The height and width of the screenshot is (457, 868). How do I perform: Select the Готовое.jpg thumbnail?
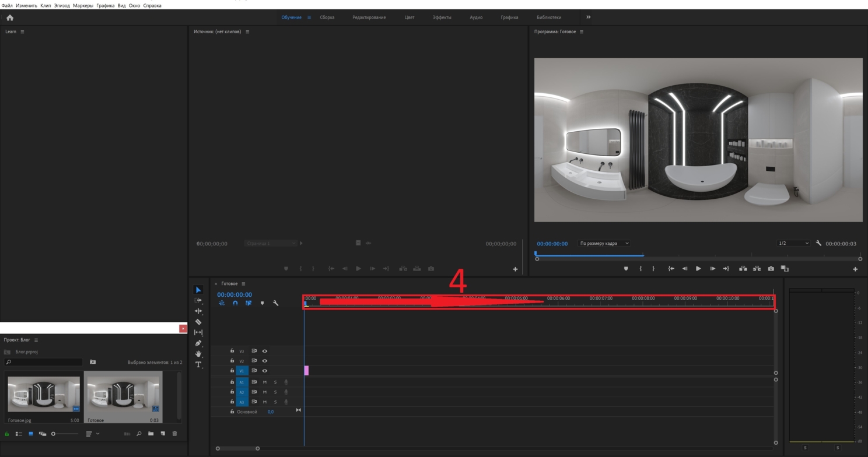(x=44, y=395)
